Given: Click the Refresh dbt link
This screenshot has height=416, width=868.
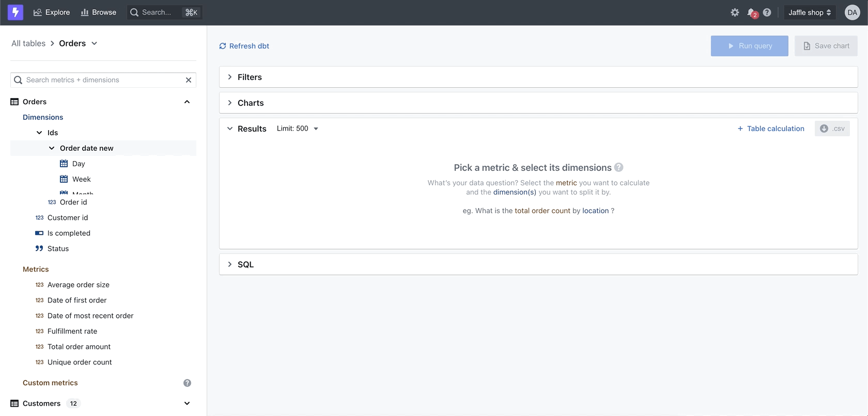Looking at the screenshot, I should pyautogui.click(x=244, y=46).
